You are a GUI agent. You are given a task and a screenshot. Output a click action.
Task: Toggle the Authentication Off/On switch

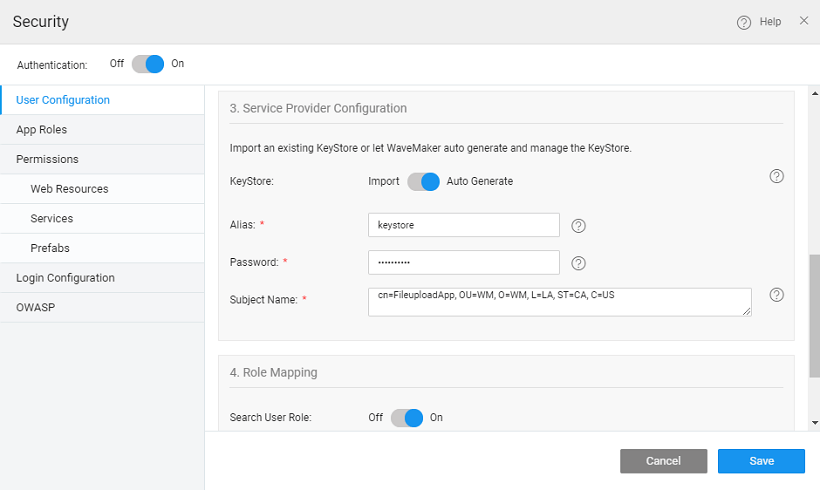coord(148,64)
